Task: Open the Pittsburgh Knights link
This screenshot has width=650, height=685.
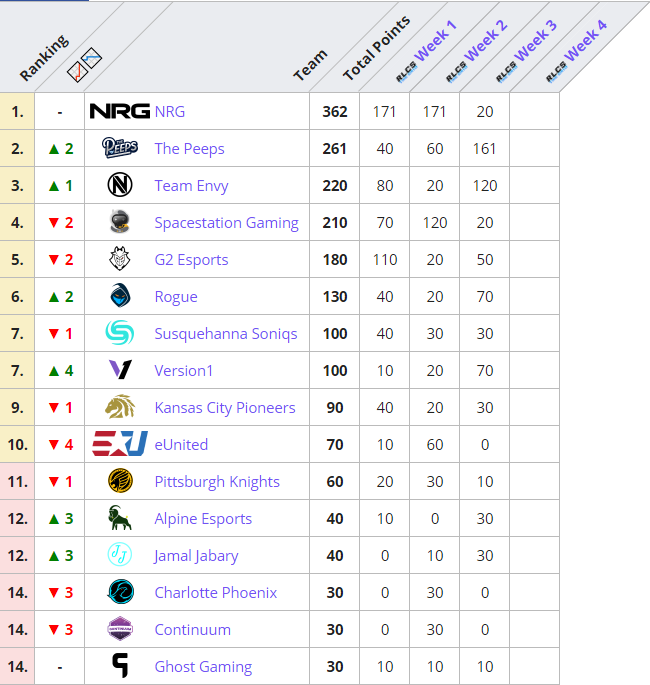Action: (x=217, y=481)
